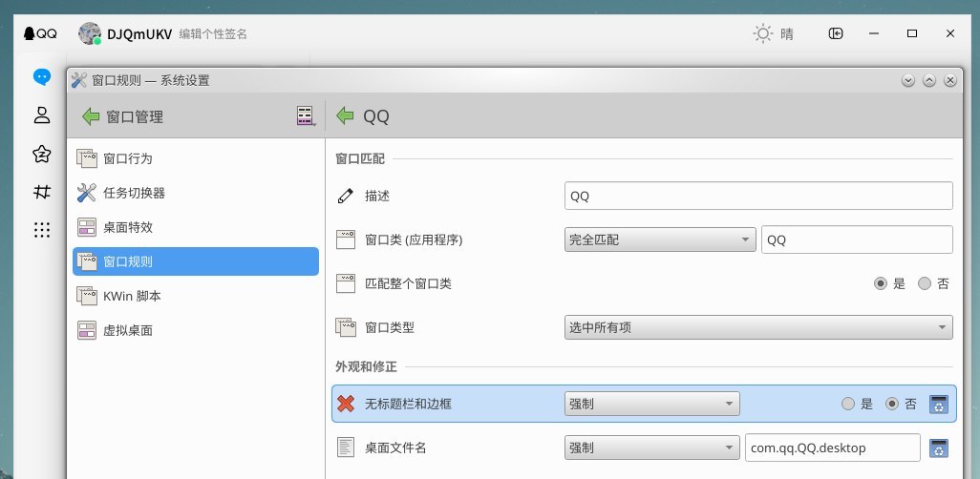This screenshot has width=980, height=479.
Task: Click the green back arrow beside QQ
Action: point(345,116)
